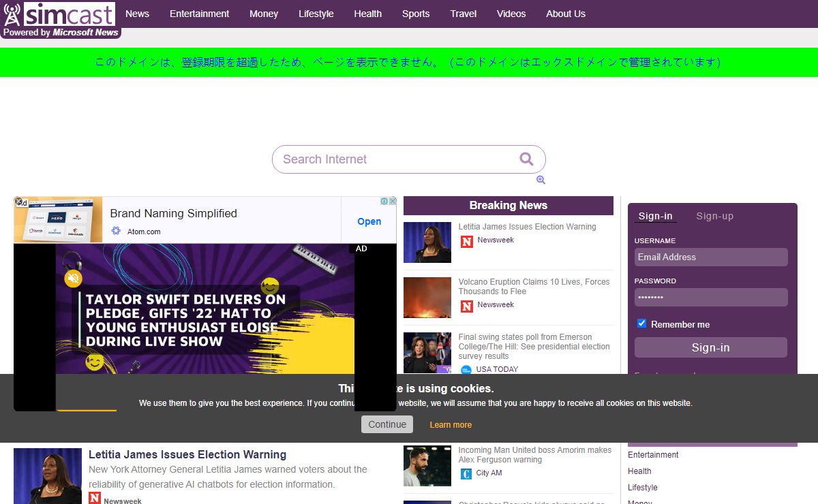
Task: Click the swing states poll thumbnail
Action: (427, 353)
